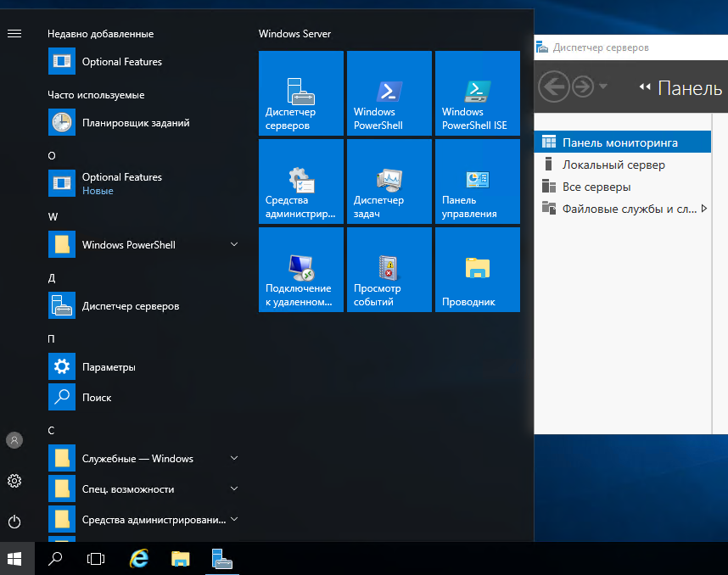Click the Часто используемые heading
Viewport: 728px width, 575px height.
coord(96,95)
